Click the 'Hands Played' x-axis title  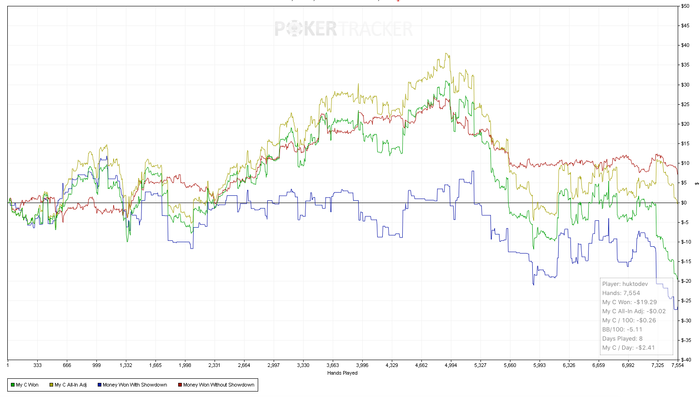(x=342, y=373)
